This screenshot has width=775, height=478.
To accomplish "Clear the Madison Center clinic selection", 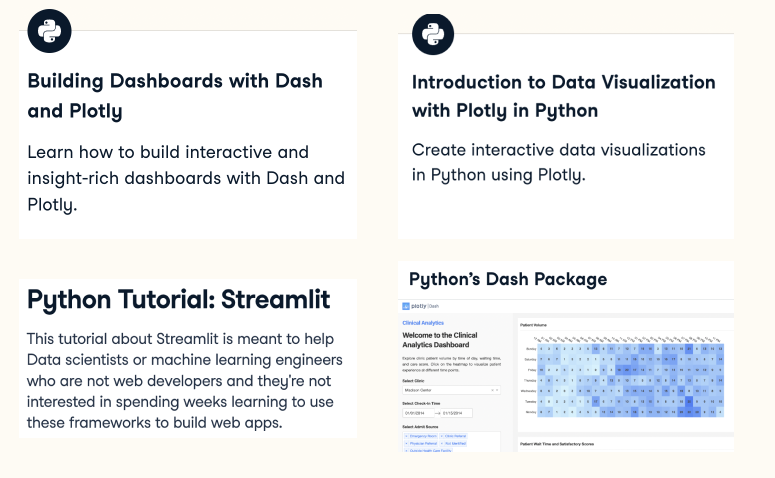I will click(492, 390).
